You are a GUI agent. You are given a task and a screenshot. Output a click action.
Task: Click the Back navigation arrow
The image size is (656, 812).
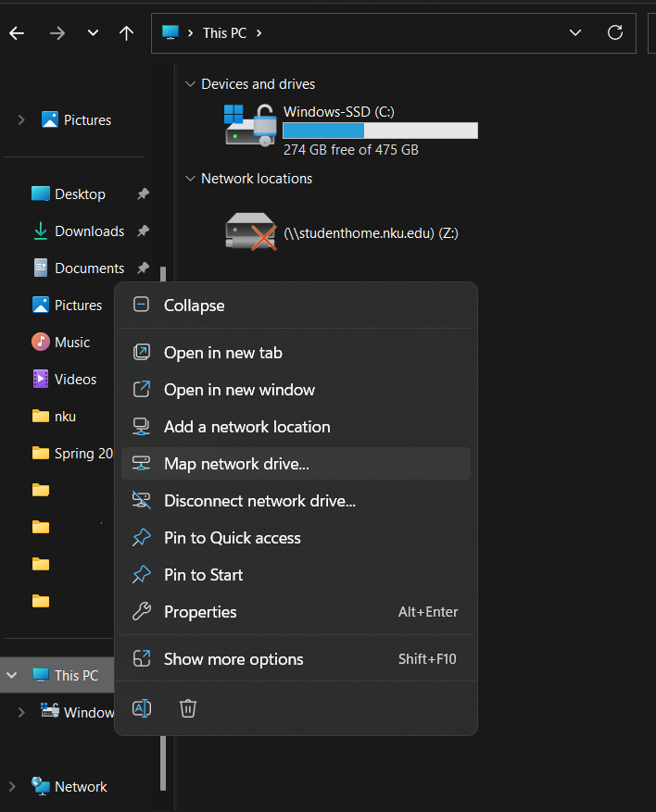coord(17,32)
